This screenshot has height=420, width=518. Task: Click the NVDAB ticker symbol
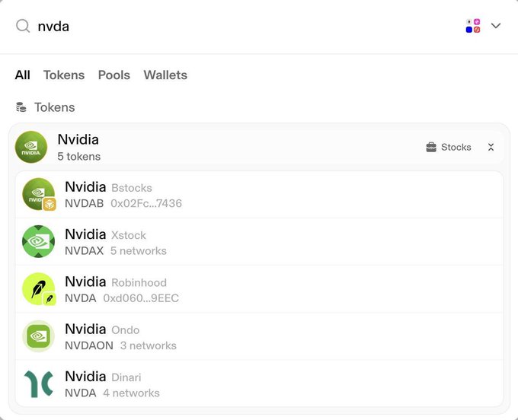(x=85, y=203)
